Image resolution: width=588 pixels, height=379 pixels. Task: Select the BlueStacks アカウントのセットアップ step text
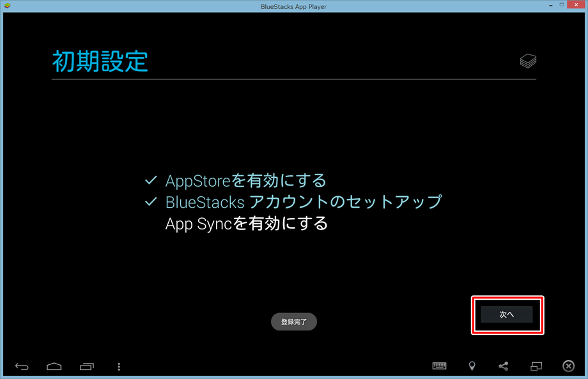pyautogui.click(x=304, y=202)
